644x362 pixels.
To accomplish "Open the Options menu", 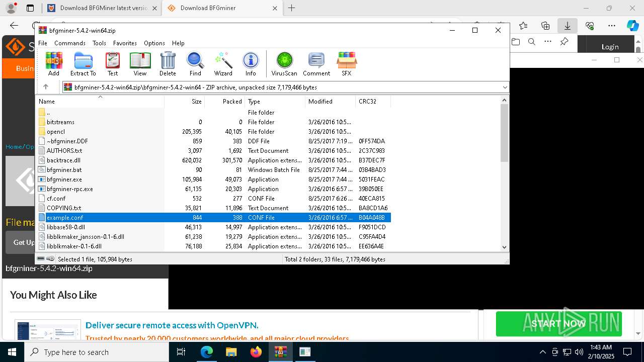I will (154, 43).
